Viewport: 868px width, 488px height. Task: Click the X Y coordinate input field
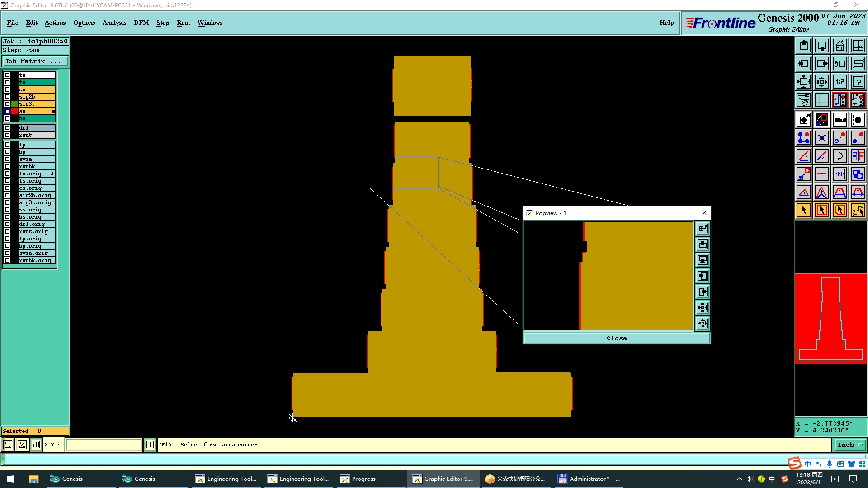click(104, 445)
